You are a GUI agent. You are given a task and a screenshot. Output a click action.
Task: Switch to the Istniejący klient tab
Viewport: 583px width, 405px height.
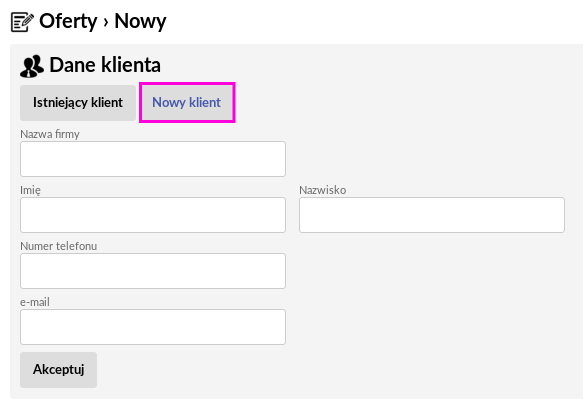[x=78, y=103]
